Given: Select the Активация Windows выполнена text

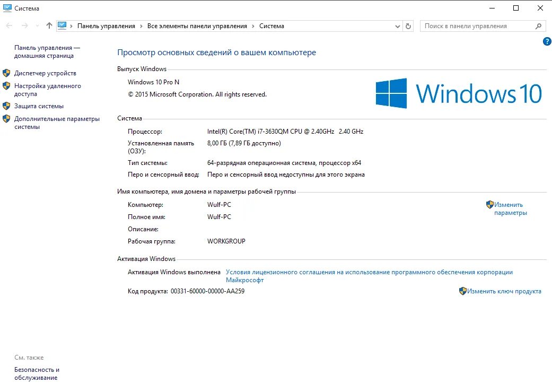Looking at the screenshot, I should pyautogui.click(x=174, y=272).
